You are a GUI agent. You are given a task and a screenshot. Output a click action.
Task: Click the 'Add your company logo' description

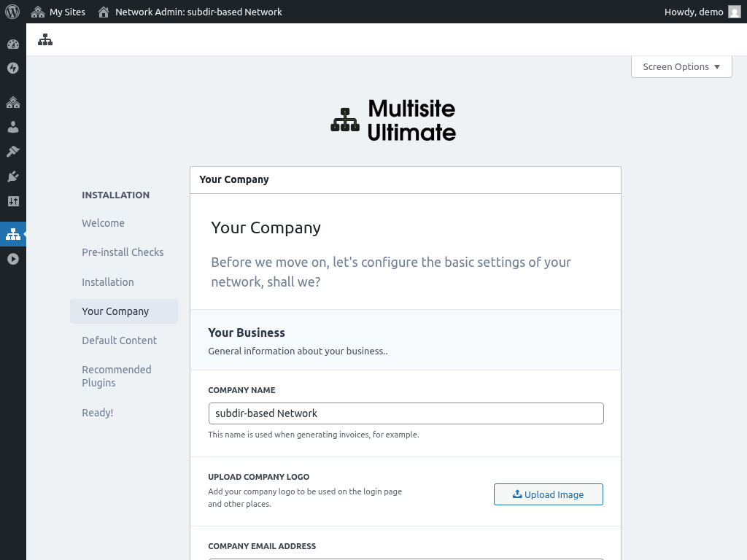tap(305, 497)
